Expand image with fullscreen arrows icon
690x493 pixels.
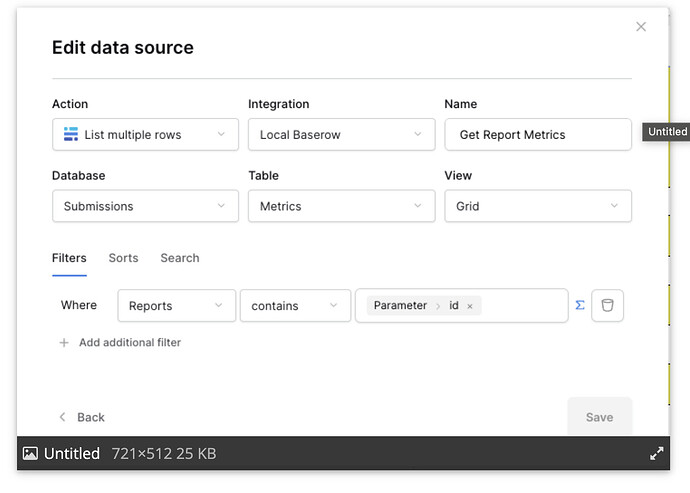point(657,453)
